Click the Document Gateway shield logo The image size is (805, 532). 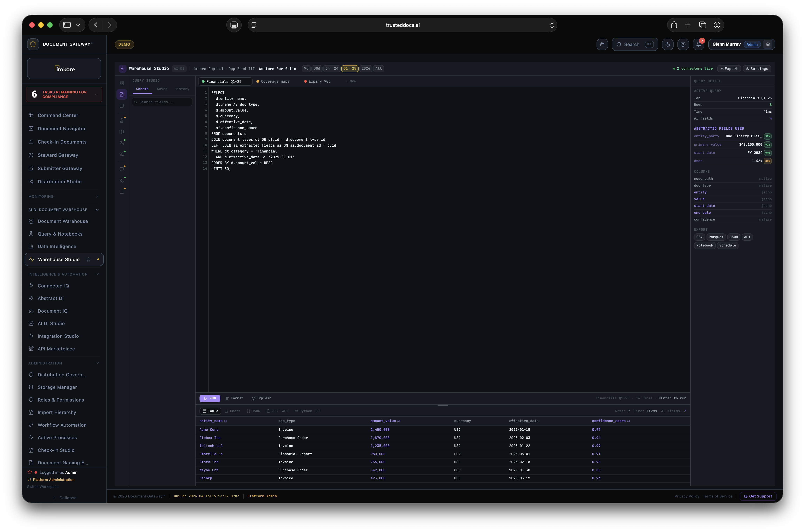pyautogui.click(x=33, y=44)
